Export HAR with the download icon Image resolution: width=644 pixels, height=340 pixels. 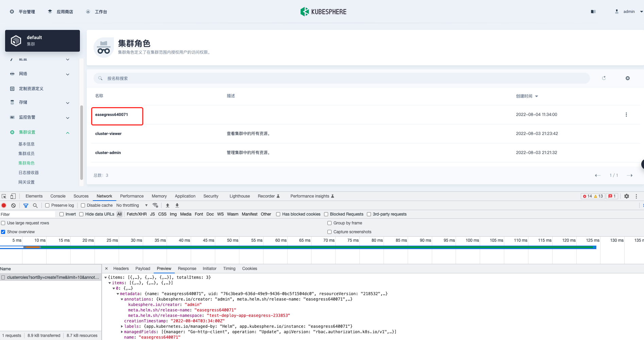(x=177, y=205)
